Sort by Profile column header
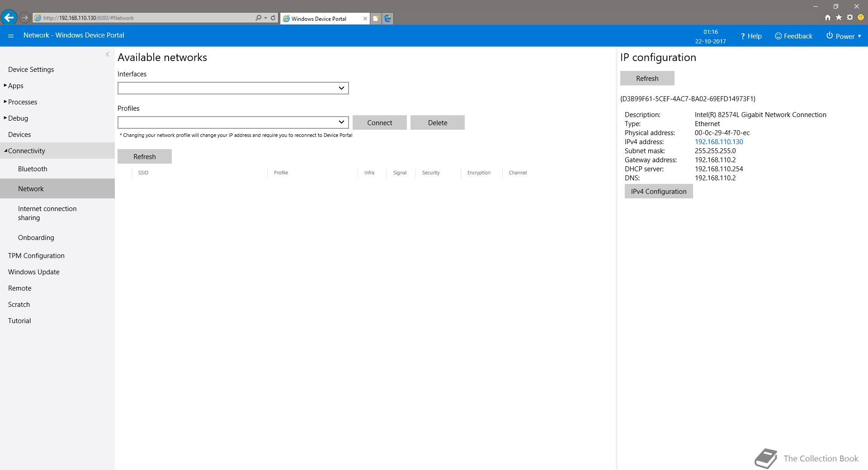Image resolution: width=868 pixels, height=470 pixels. click(281, 173)
